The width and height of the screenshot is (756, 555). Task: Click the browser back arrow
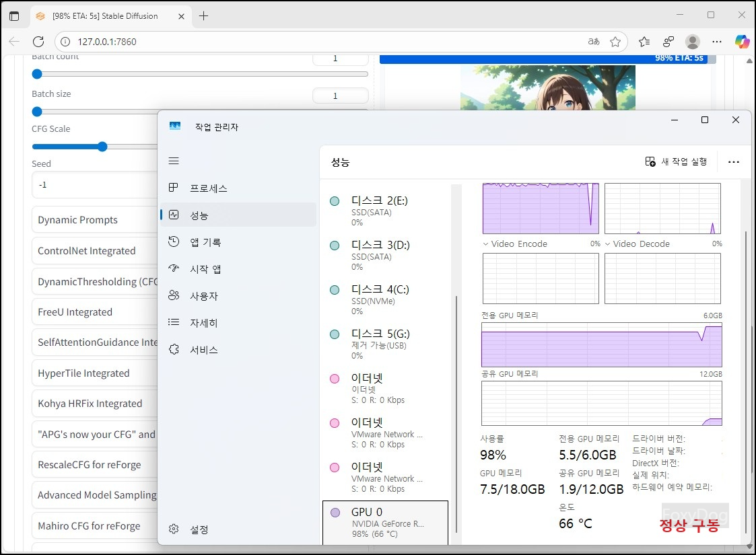point(14,42)
